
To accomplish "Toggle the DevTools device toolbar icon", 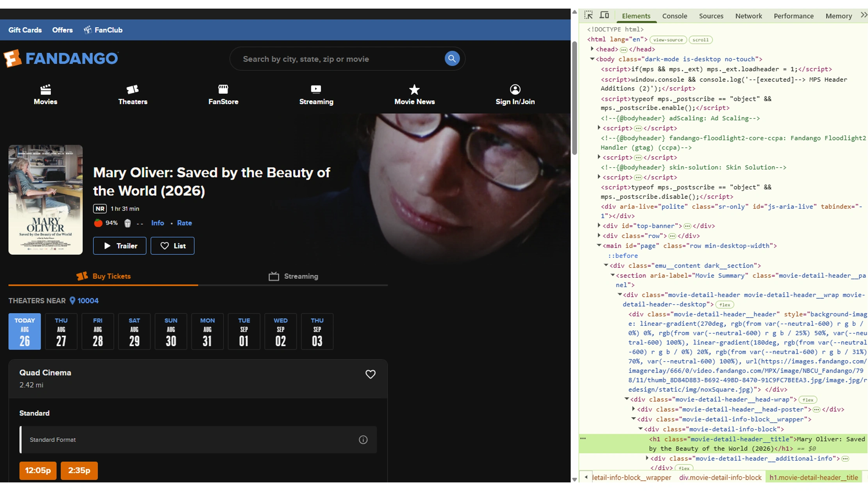I will 604,15.
